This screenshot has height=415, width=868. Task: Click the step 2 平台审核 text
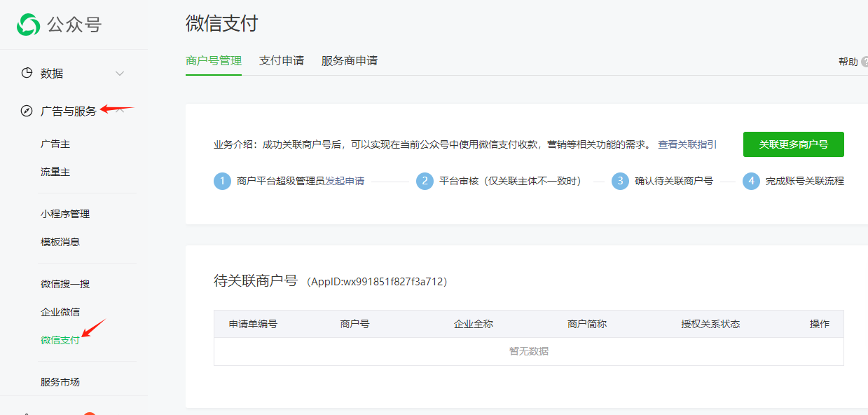(x=511, y=181)
